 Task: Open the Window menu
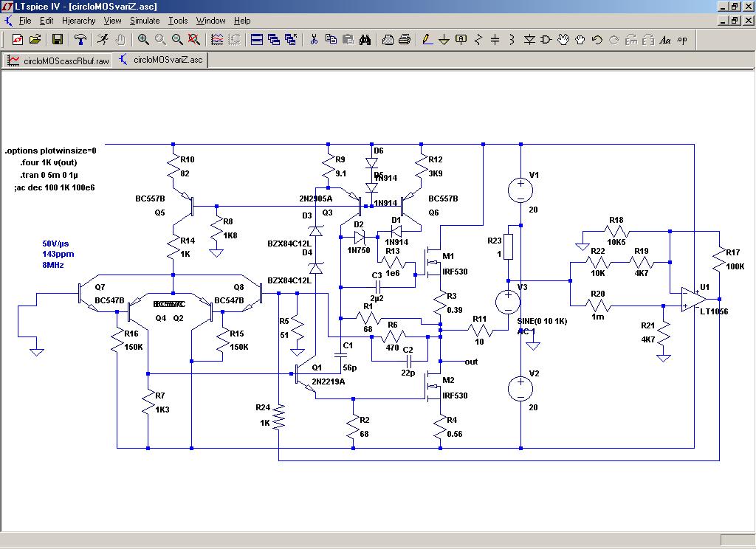tap(210, 21)
